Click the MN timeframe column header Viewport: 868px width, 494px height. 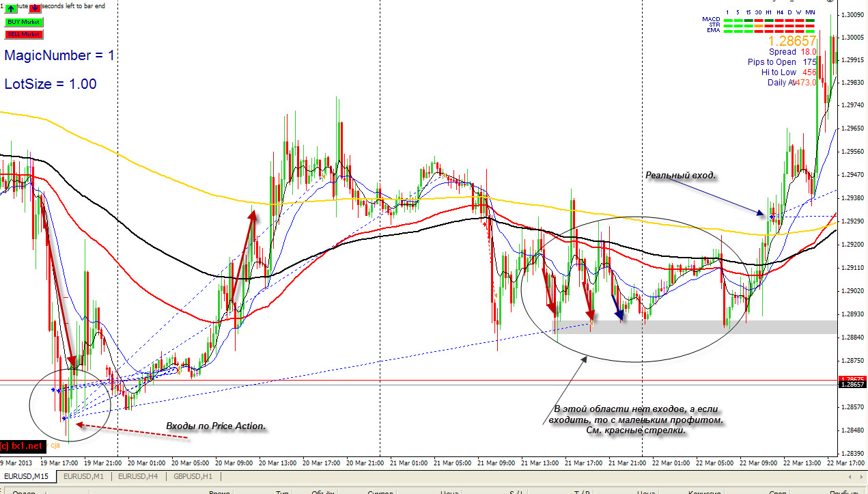[x=810, y=12]
